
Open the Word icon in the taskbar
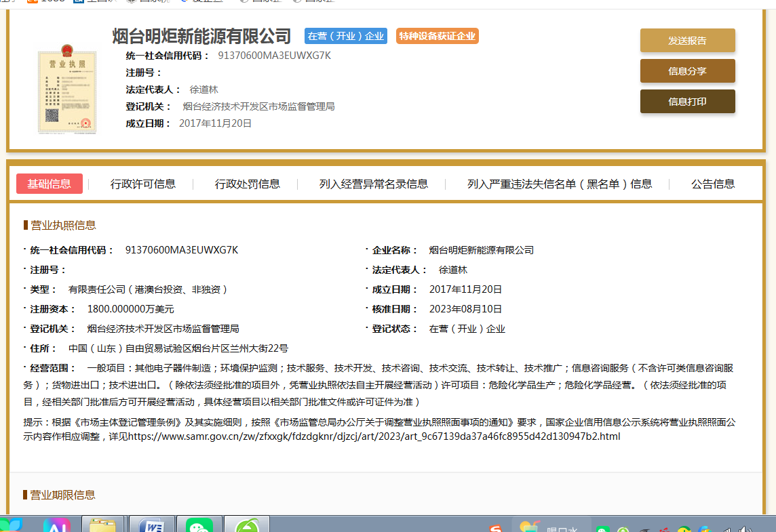coord(152,525)
